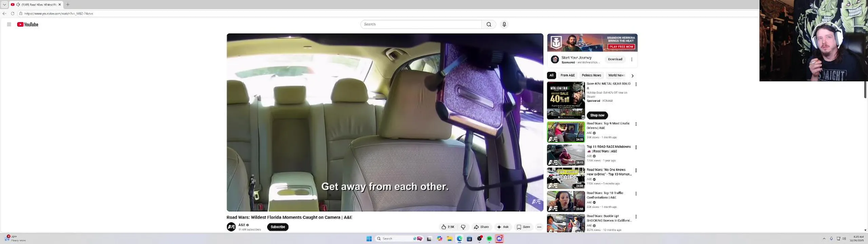868x244 pixels.
Task: Click the Shop now button on Konami ad
Action: (x=597, y=115)
